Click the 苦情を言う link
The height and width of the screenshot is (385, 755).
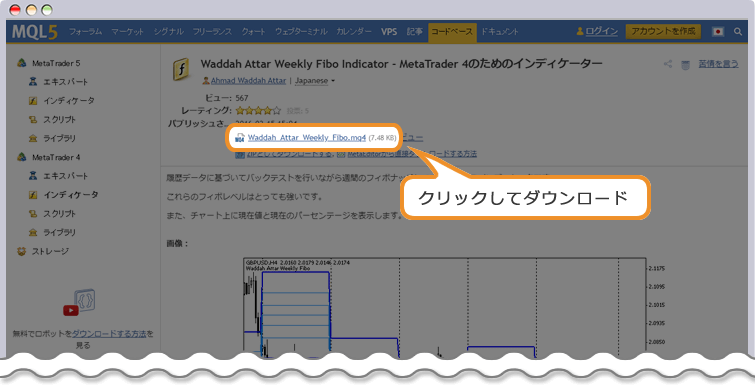coord(718,64)
